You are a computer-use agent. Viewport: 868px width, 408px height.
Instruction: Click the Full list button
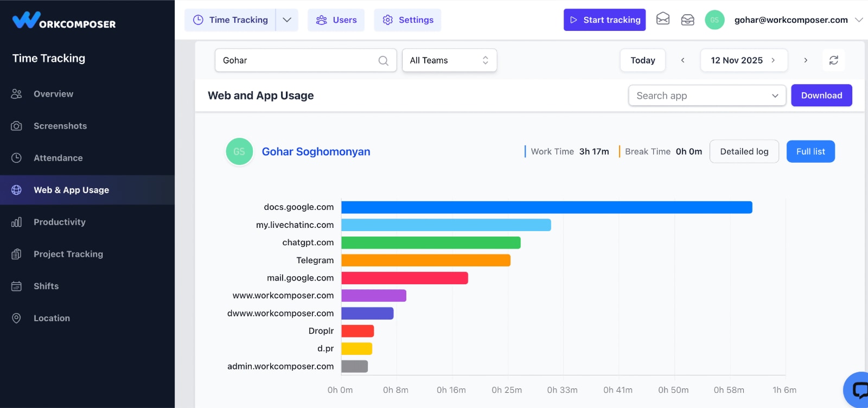(x=810, y=151)
